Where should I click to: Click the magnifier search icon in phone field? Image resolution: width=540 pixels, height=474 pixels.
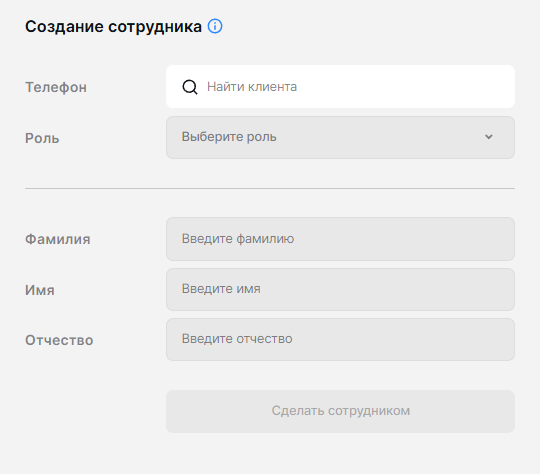coord(190,87)
